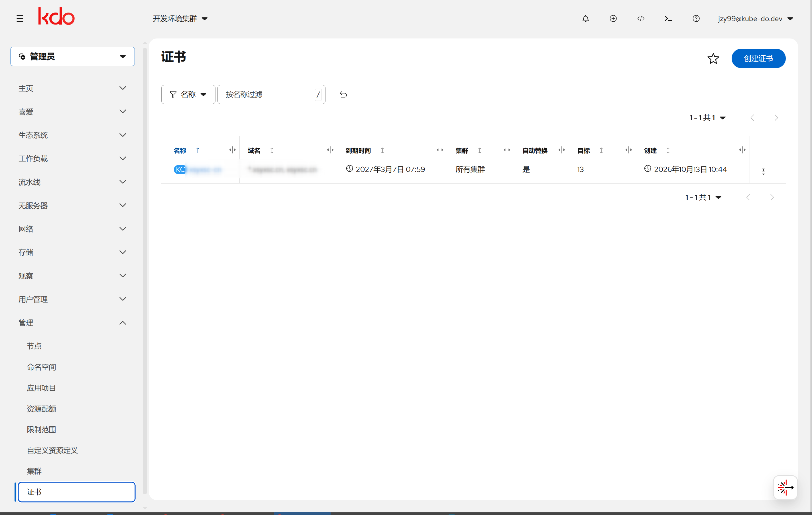Open the 名称 filter type dropdown
The height and width of the screenshot is (515, 812).
pos(188,94)
